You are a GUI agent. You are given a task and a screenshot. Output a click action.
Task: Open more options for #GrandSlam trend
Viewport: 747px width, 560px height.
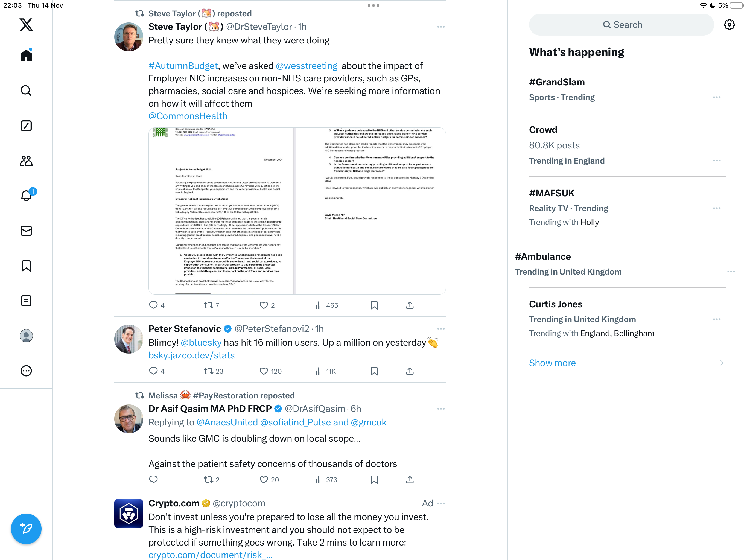tap(717, 97)
